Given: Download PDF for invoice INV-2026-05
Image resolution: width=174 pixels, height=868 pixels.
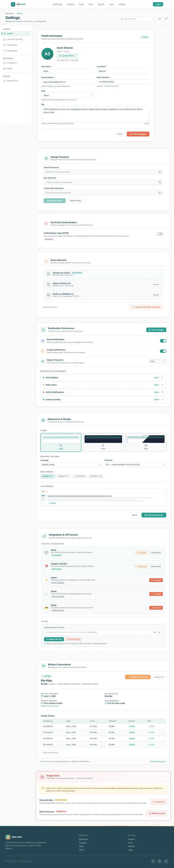Looking at the screenshot, I should [151, 726].
